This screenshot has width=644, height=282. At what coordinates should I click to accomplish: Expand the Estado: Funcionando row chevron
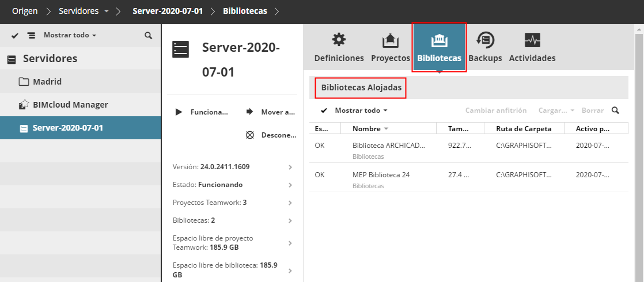coord(290,185)
